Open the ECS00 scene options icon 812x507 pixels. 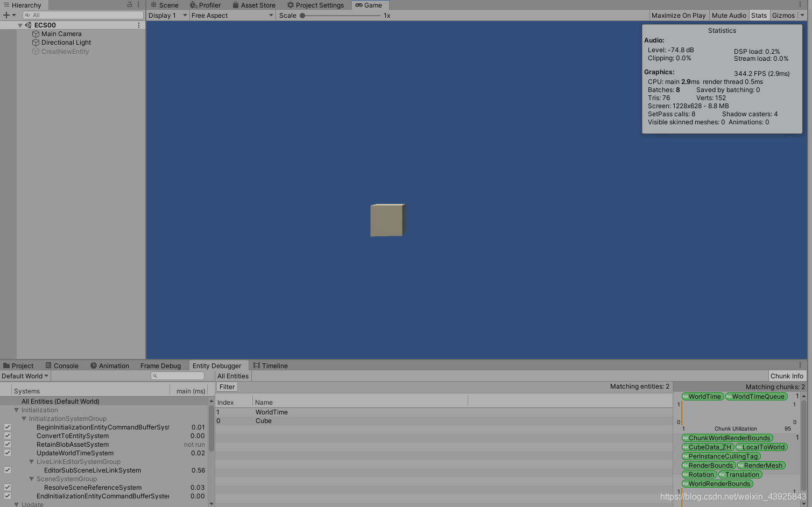tap(138, 25)
